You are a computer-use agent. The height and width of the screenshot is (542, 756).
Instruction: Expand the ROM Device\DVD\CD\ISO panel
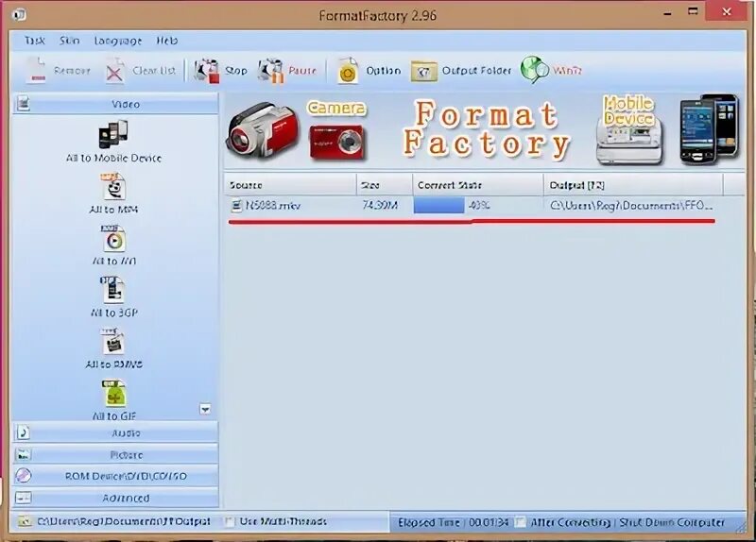[x=115, y=476]
